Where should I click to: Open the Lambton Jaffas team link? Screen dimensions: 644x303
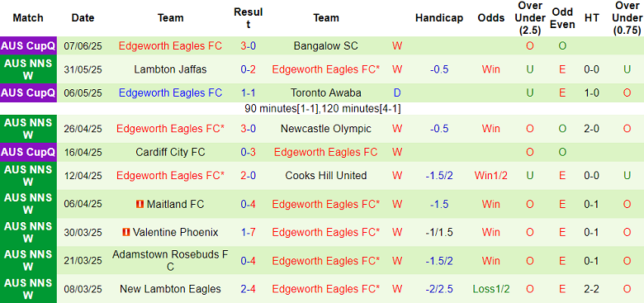point(170,69)
